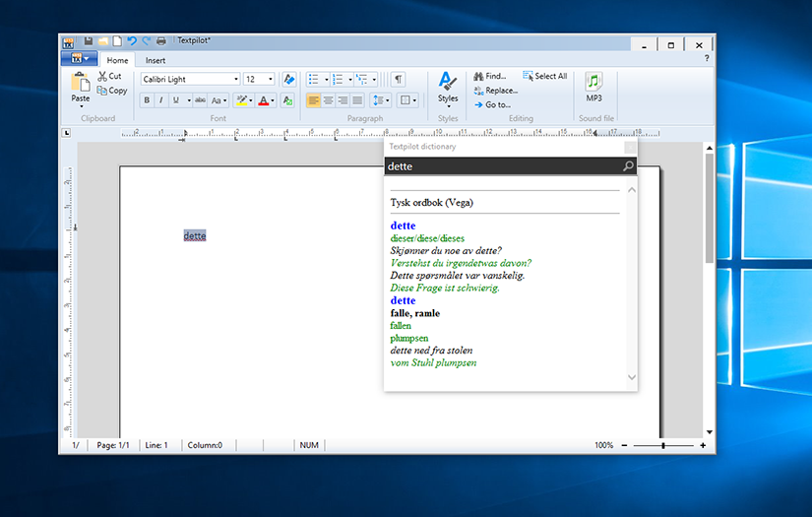Click the selected word dette in document
The width and height of the screenshot is (812, 517).
point(195,236)
